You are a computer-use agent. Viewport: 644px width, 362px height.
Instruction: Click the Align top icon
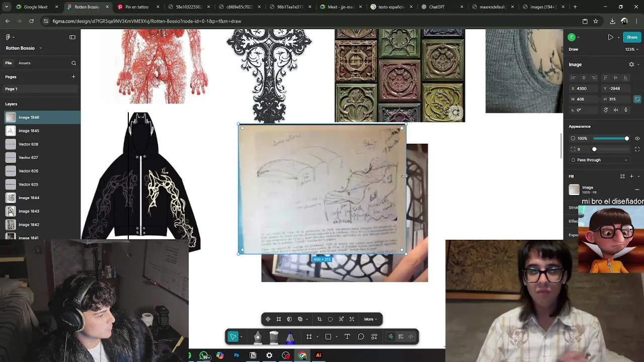[605, 77]
